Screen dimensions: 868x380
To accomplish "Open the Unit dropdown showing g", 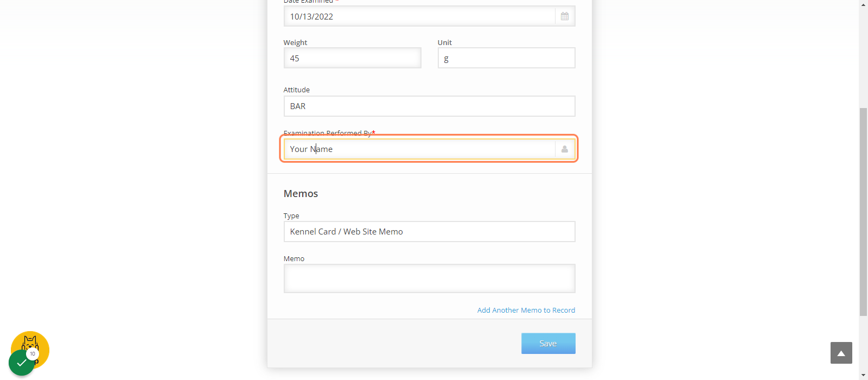I will pos(506,58).
